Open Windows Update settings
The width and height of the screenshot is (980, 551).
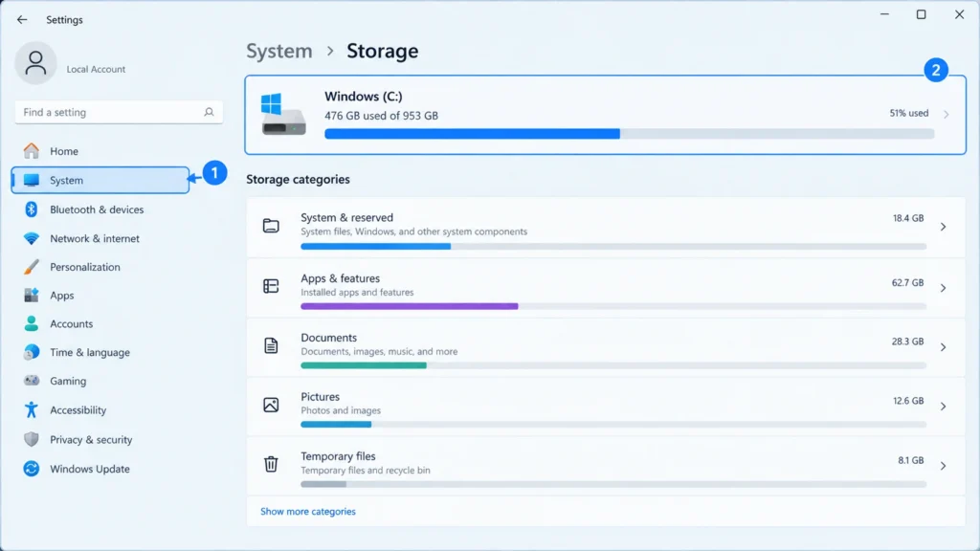point(100,469)
